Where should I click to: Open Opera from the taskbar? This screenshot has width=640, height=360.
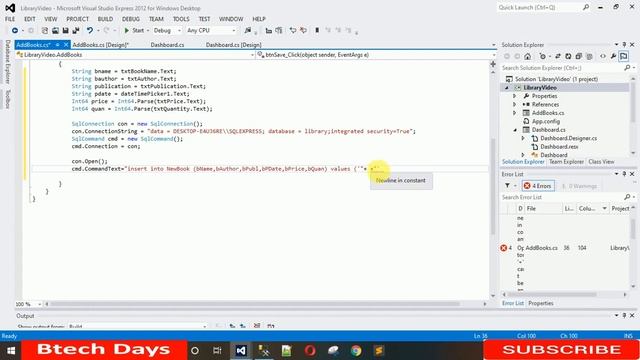310,350
